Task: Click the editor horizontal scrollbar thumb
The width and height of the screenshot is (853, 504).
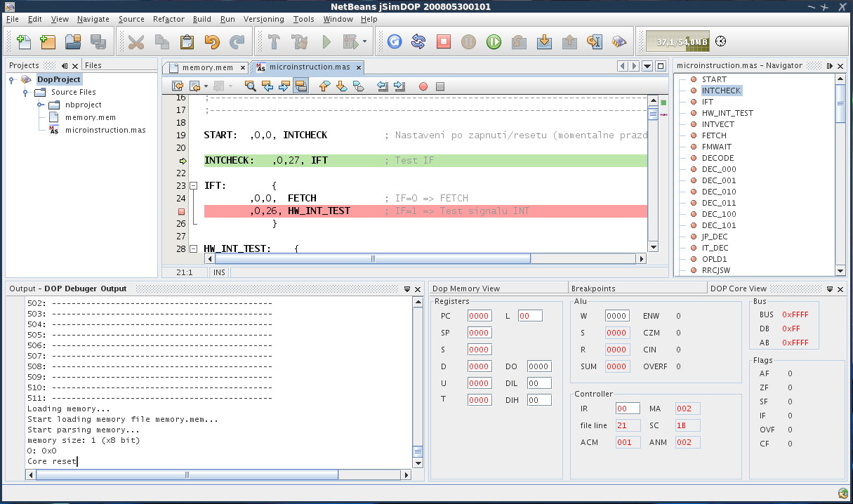Action: click(373, 259)
